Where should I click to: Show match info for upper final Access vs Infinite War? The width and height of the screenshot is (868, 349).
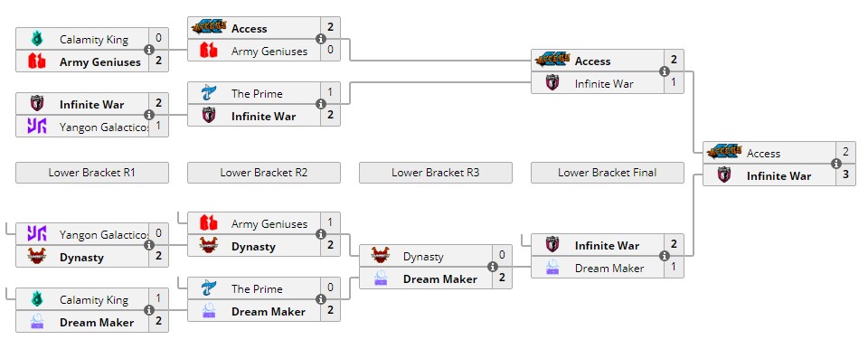pos(665,71)
